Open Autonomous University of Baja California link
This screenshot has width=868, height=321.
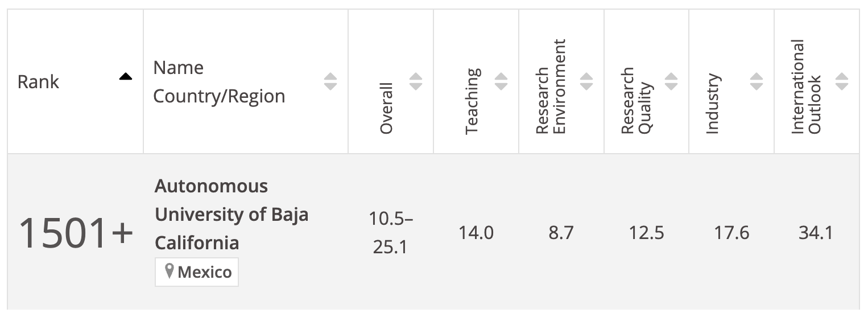pyautogui.click(x=231, y=215)
